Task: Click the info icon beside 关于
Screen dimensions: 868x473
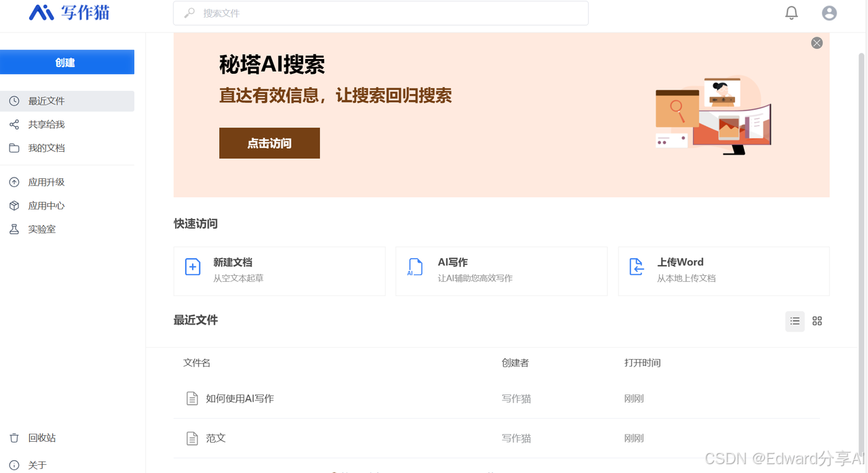Action: coord(14,466)
